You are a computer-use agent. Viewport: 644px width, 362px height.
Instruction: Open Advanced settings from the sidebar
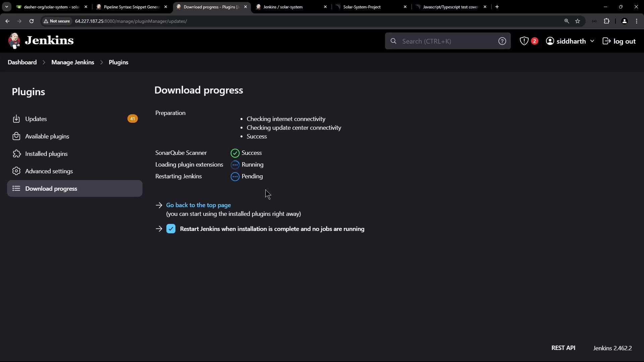49,171
